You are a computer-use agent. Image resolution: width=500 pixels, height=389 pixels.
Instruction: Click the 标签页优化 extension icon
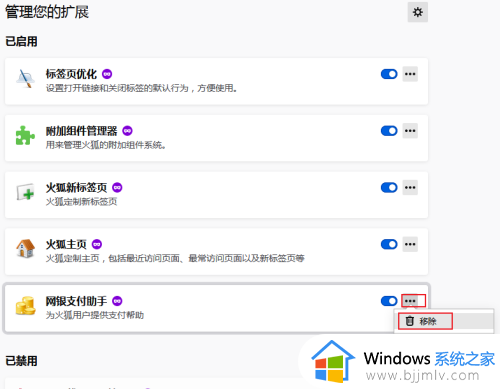coord(26,79)
